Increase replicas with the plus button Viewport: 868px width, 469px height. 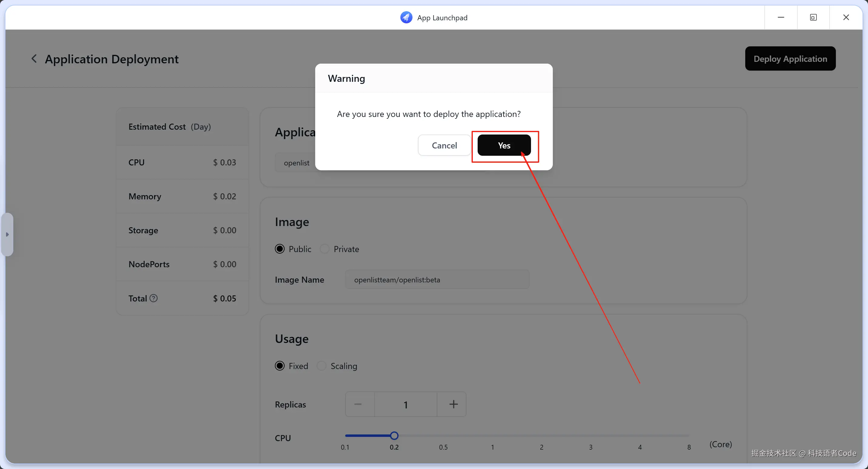(x=453, y=404)
